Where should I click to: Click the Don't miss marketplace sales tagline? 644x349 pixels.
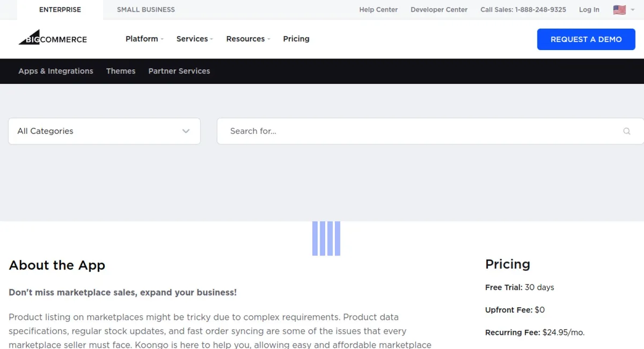pos(123,293)
